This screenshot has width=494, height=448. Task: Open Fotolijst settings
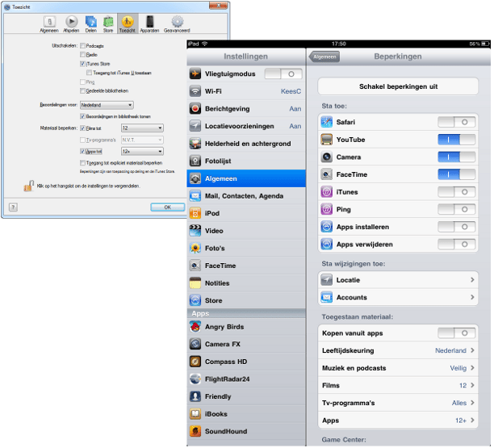click(x=246, y=161)
